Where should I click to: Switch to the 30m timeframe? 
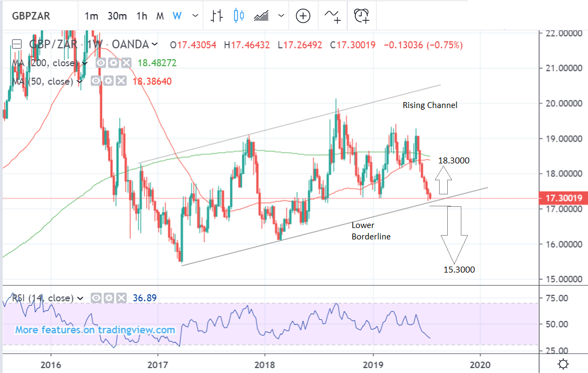117,16
